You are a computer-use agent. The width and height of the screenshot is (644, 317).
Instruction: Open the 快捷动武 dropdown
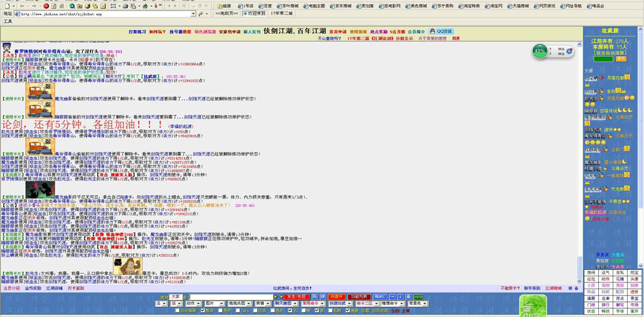pyautogui.click(x=340, y=303)
